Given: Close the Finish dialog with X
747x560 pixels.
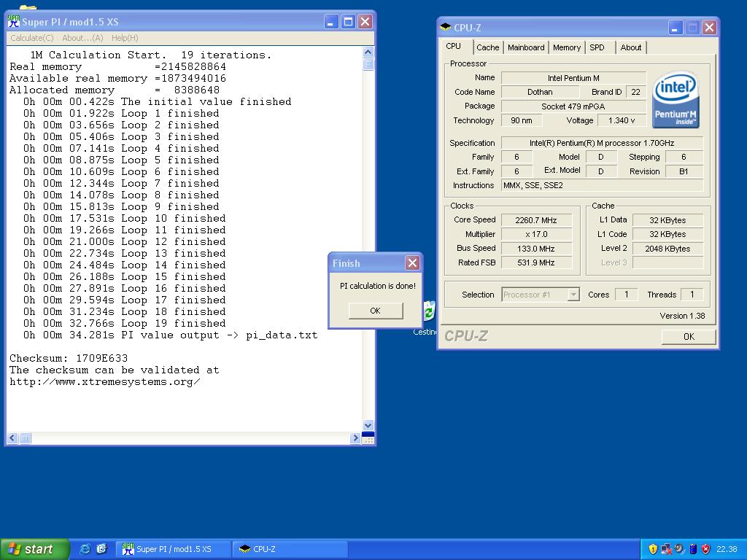Looking at the screenshot, I should click(413, 262).
